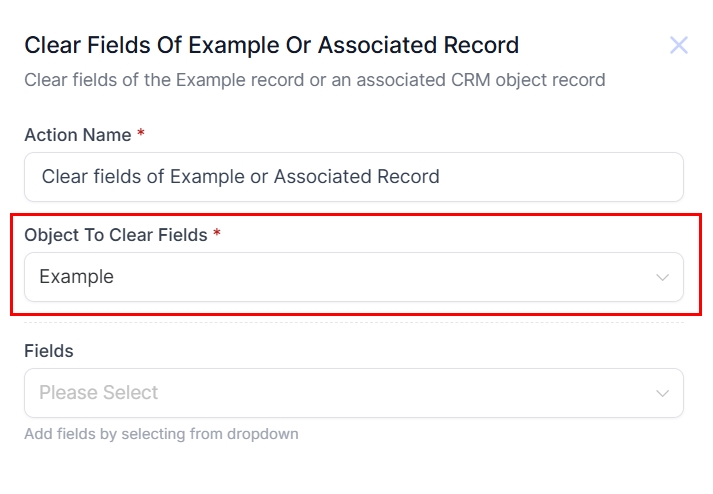The height and width of the screenshot is (494, 713).
Task: Click the required asterisk beside Object To Clear Fields
Action: point(217,234)
